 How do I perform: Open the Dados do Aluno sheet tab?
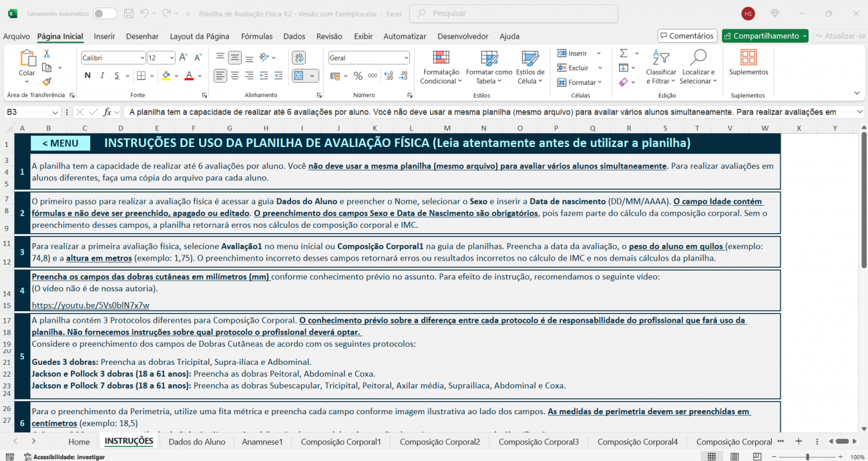click(197, 442)
